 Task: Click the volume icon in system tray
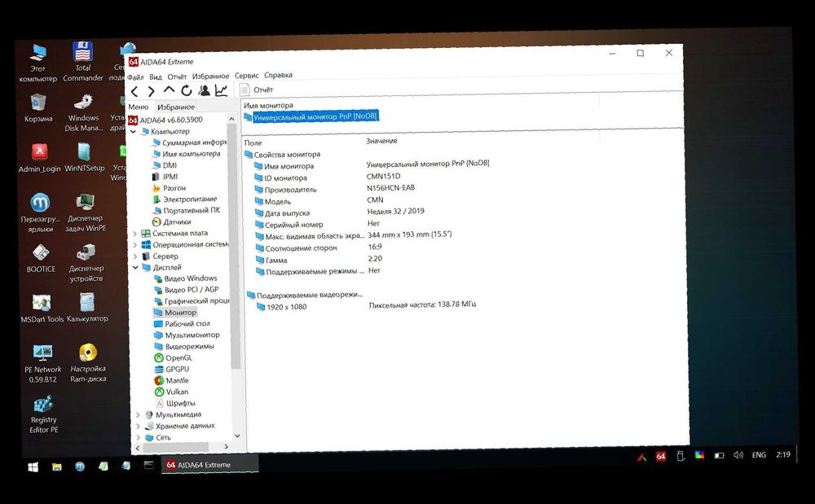pos(738,455)
